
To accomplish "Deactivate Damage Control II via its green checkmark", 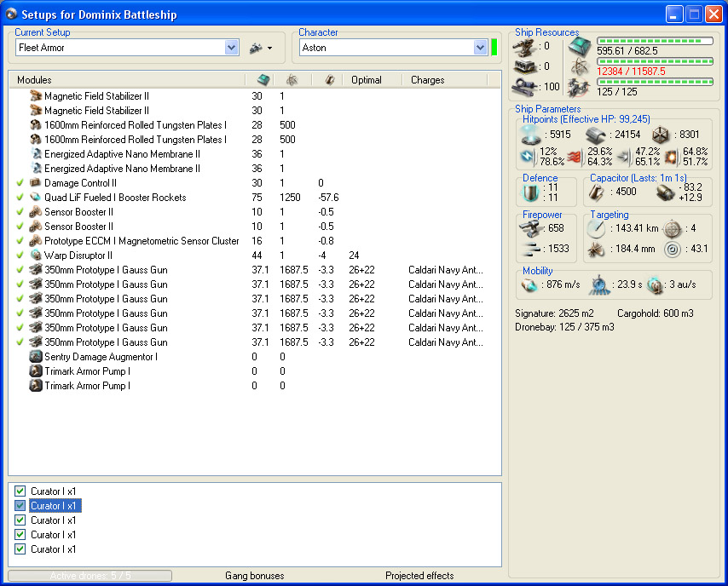I will (20, 183).
